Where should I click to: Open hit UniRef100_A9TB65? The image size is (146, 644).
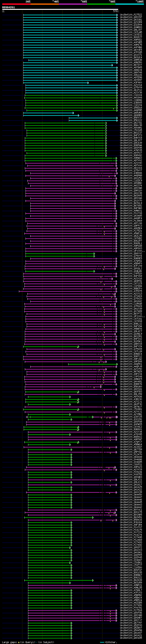(131, 67)
